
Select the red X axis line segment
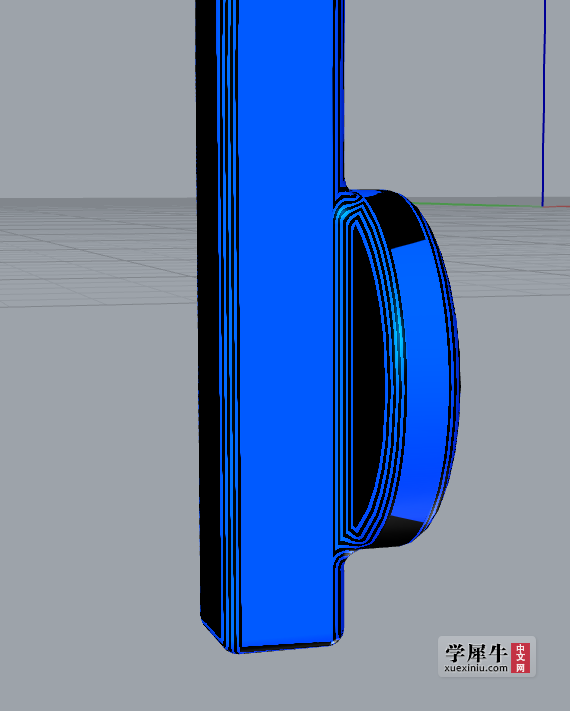click(556, 206)
